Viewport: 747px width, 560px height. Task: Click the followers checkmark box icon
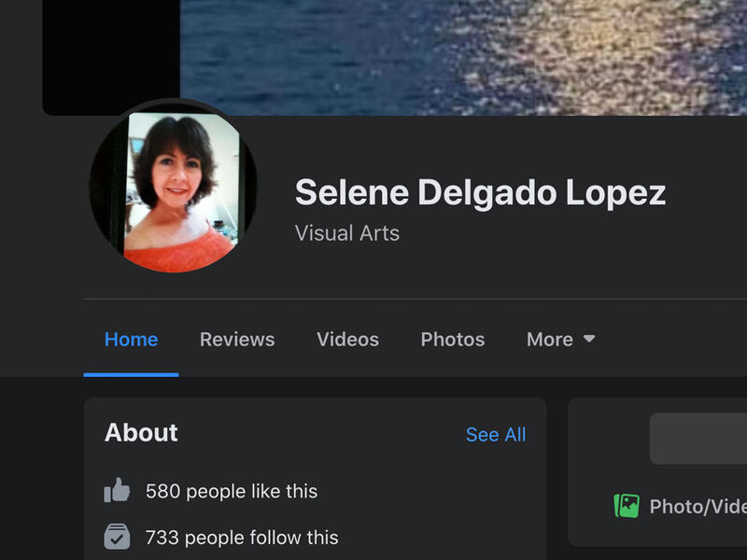click(117, 538)
